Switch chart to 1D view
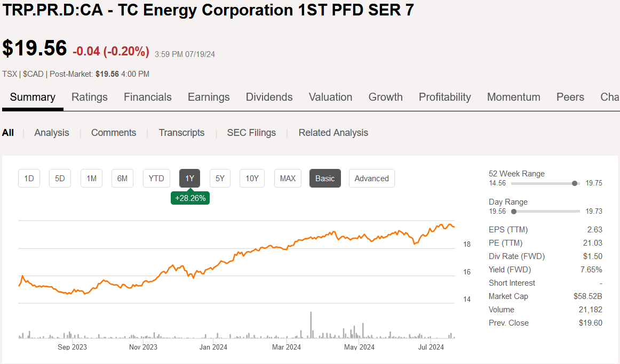 29,178
